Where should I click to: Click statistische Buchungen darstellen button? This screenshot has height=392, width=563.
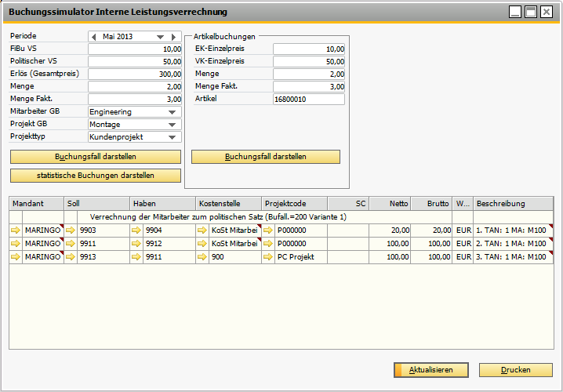click(x=95, y=175)
